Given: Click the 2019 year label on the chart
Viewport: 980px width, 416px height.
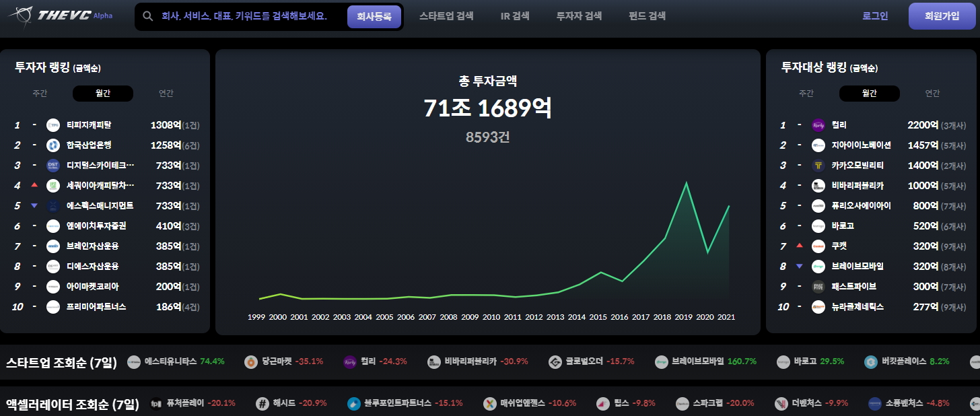Looking at the screenshot, I should coord(684,317).
